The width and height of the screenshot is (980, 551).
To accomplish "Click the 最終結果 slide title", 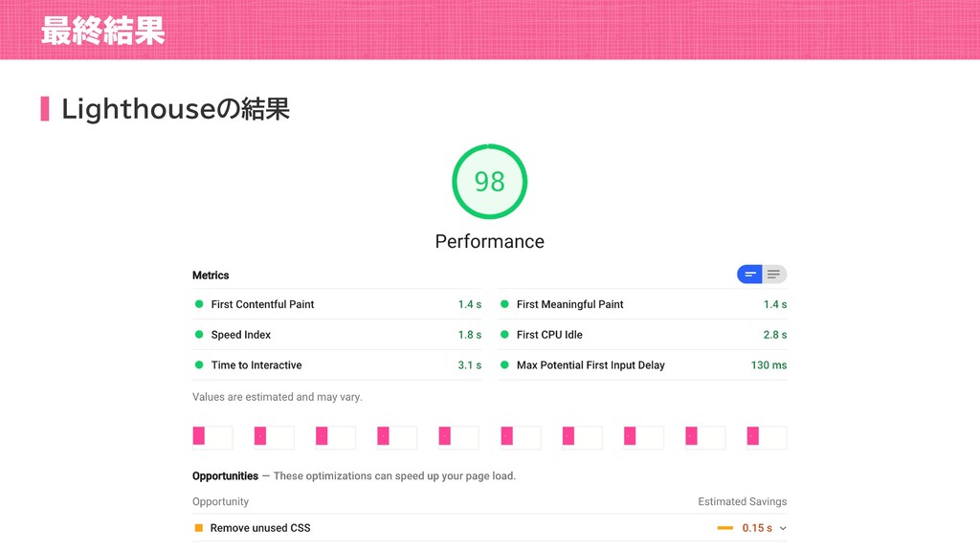I will pos(103,31).
